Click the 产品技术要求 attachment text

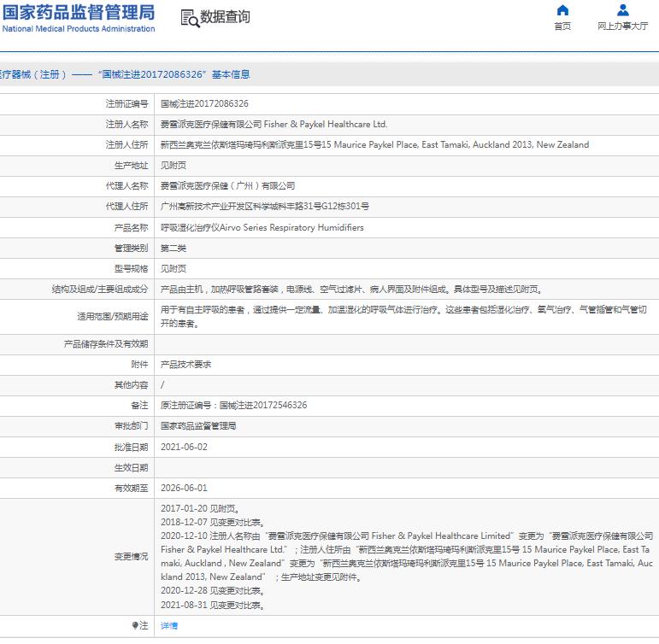[185, 365]
